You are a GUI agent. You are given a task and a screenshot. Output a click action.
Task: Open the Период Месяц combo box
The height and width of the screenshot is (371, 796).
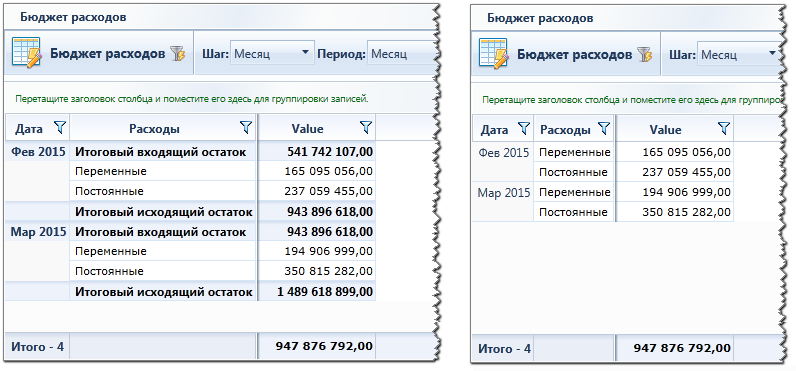[401, 53]
